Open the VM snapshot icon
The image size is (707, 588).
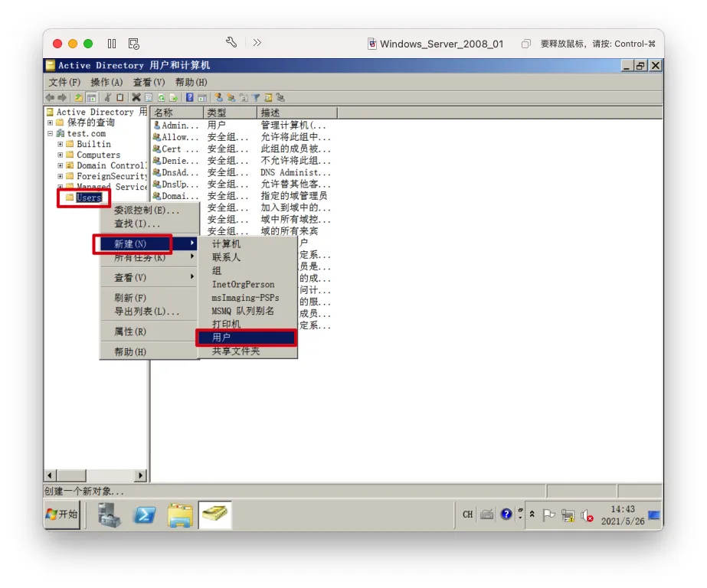[x=134, y=44]
